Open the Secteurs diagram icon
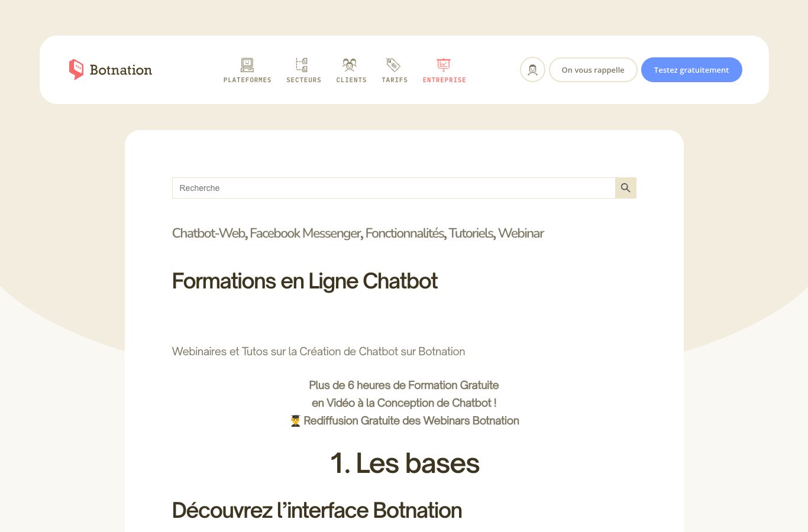Image resolution: width=808 pixels, height=532 pixels. pyautogui.click(x=302, y=64)
